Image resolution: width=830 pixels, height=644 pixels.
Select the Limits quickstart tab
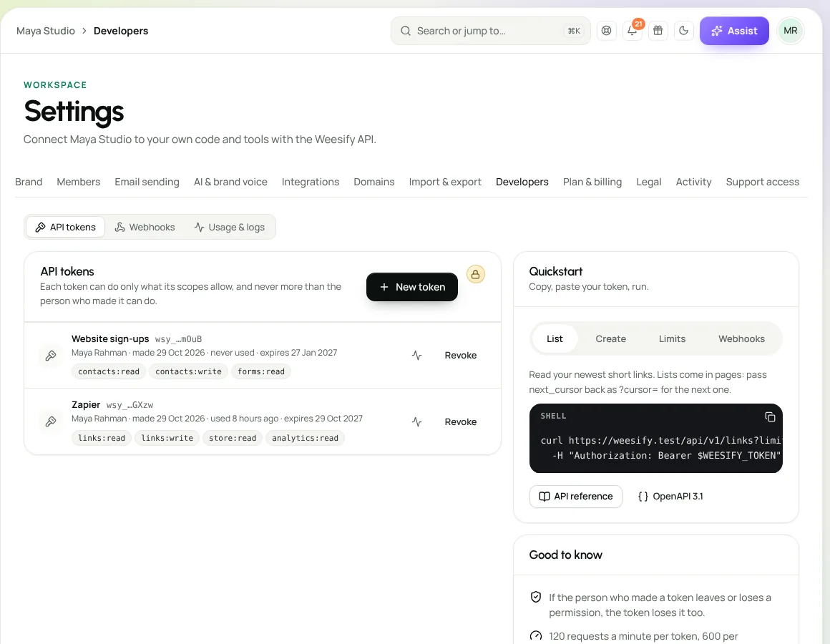673,338
